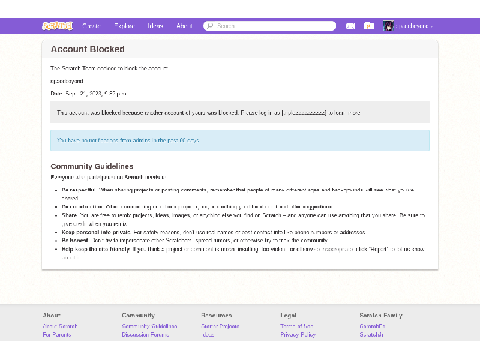Click the Scratch logo in navbar
The width and height of the screenshot is (480, 360).
pyautogui.click(x=57, y=26)
